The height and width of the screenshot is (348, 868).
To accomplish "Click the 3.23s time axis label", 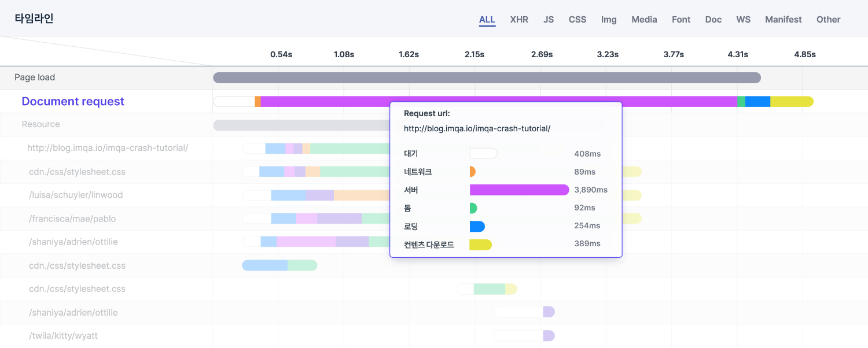I will 608,54.
